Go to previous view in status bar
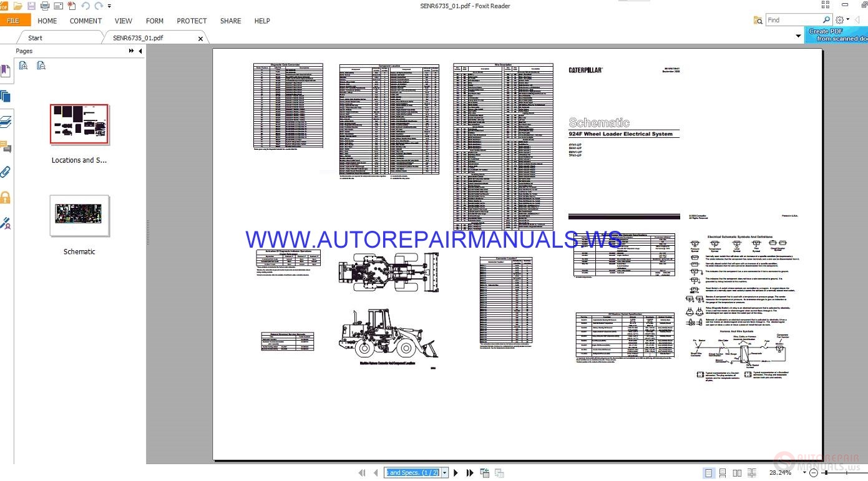This screenshot has width=868, height=481. [x=485, y=473]
